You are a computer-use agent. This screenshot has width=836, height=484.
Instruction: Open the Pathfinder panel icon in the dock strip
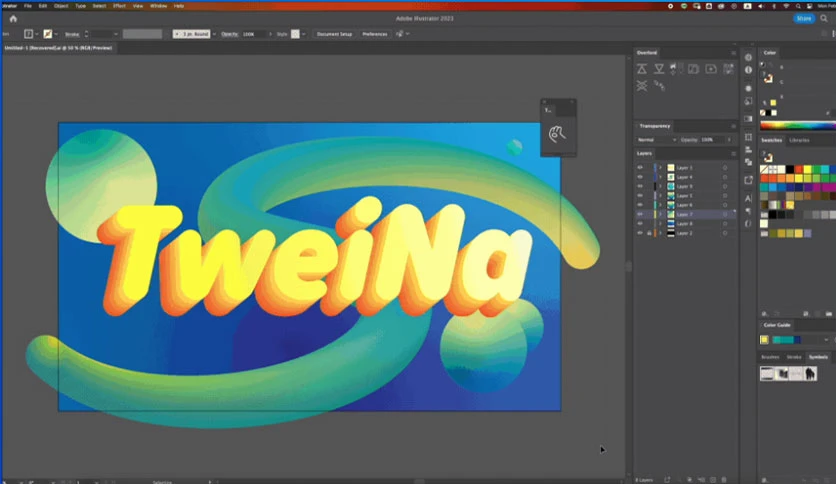click(749, 162)
